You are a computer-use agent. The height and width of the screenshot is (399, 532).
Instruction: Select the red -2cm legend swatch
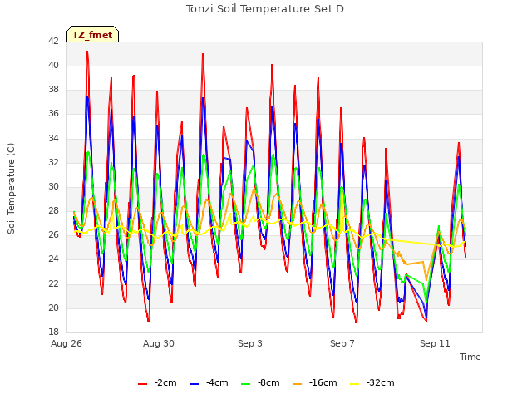[x=142, y=384]
